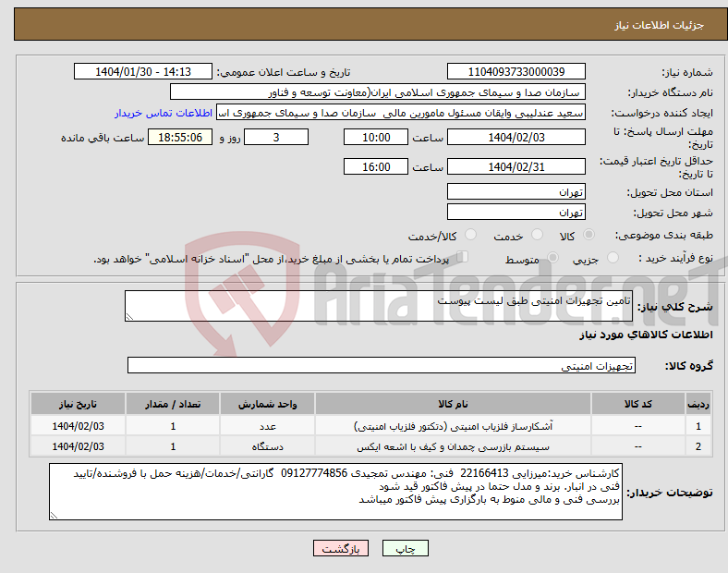Click the delivery province تهران field

516,192
